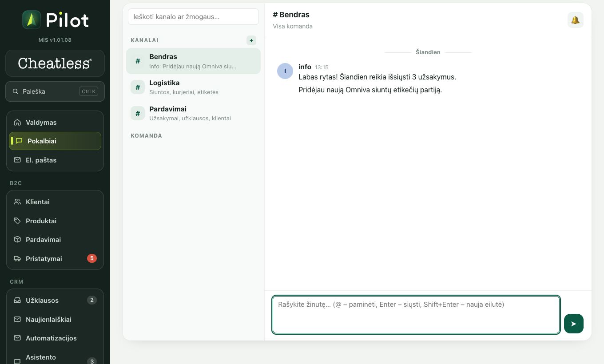
Task: Open Valdymas from the sidebar
Action: (x=55, y=122)
